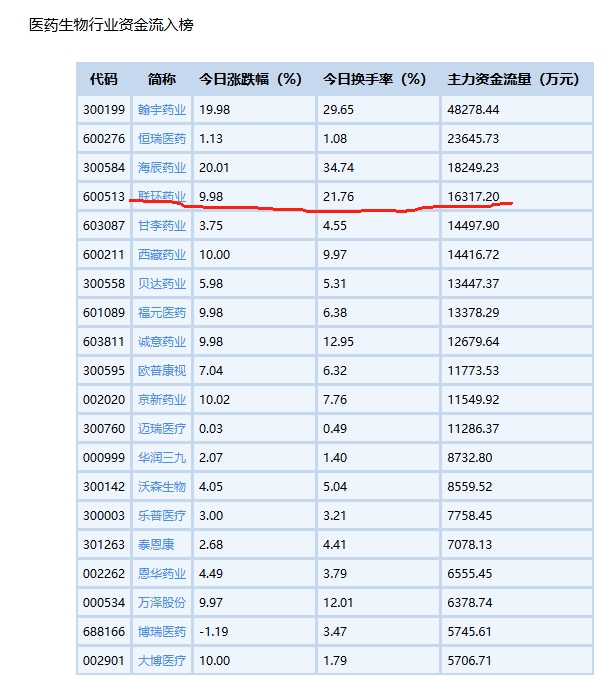Select stock code 002901

point(104,661)
